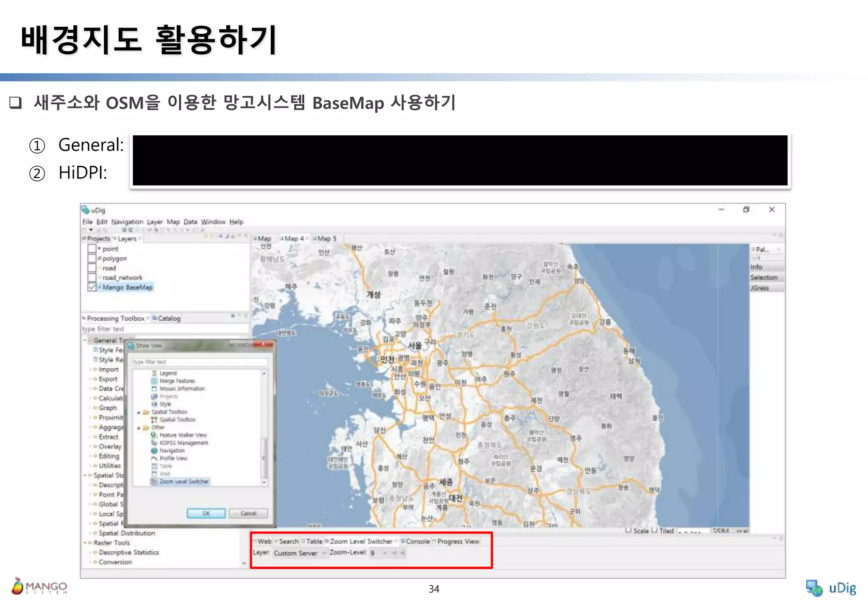Toggle visibility of road_network layer
This screenshot has height=601, width=868.
(92, 278)
